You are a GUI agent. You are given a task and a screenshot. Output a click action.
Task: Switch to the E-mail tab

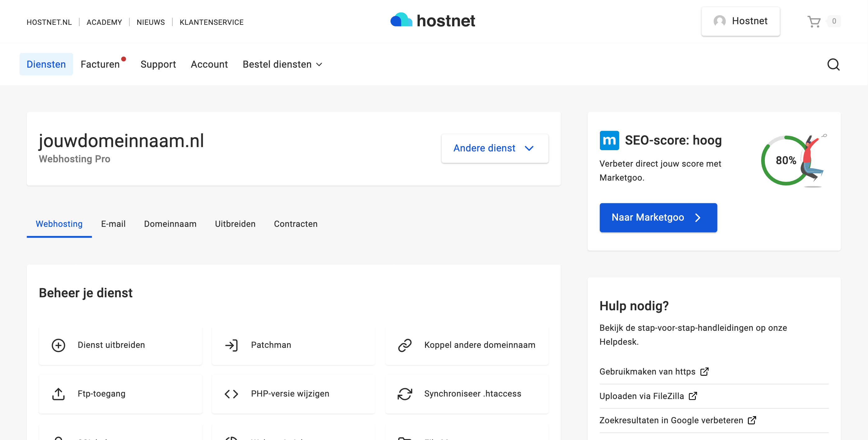(x=113, y=224)
